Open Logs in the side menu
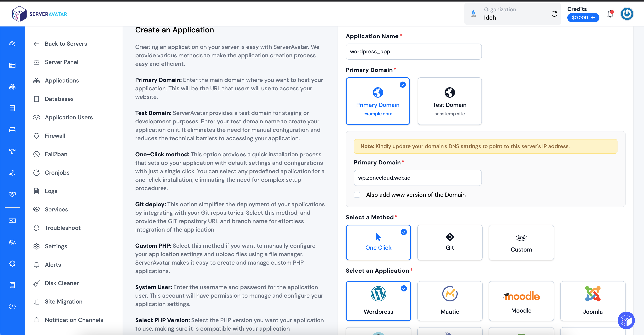This screenshot has width=644, height=335. 45,191
